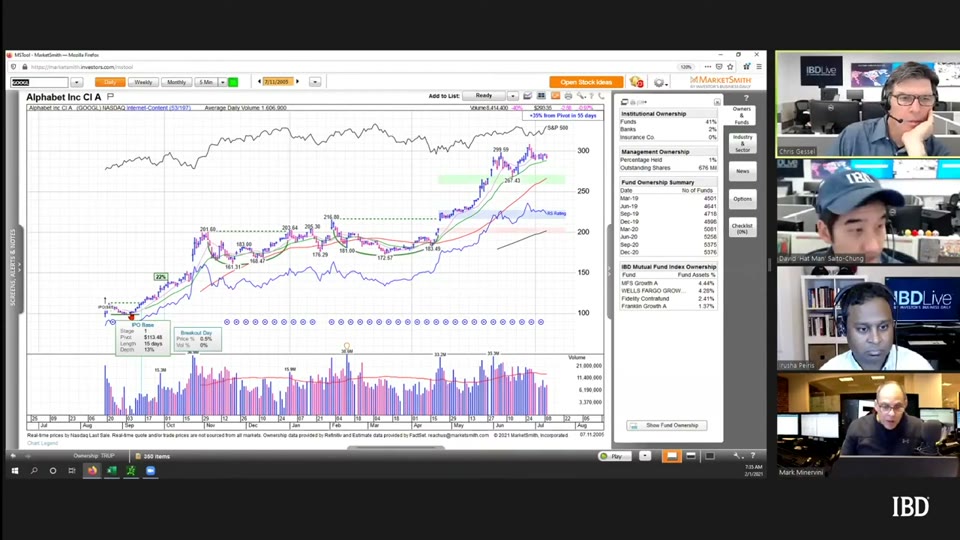Click the phone icon in chart toolbar
The width and height of the screenshot is (960, 540).
[601, 96]
